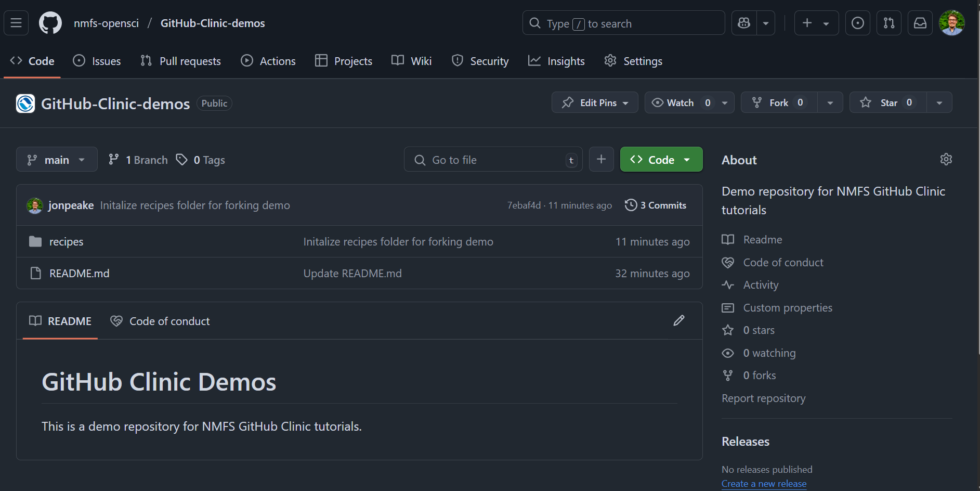
Task: Switch to the Pull requests tab
Action: (x=180, y=61)
